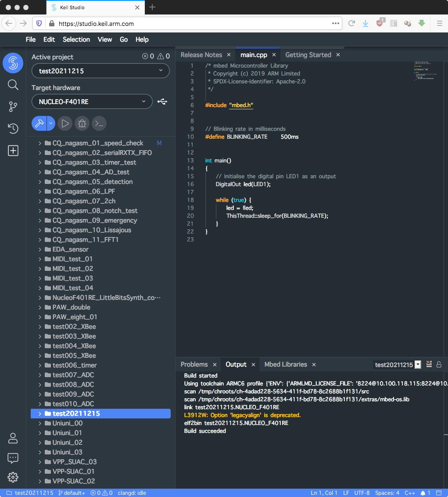448x497 pixels.
Task: Open the settings gear icon
Action: tap(13, 477)
